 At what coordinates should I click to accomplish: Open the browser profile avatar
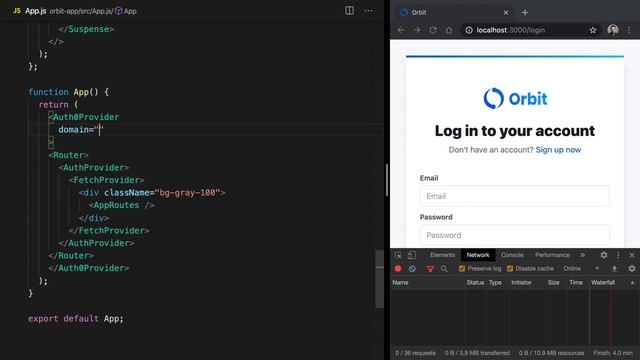[x=613, y=30]
